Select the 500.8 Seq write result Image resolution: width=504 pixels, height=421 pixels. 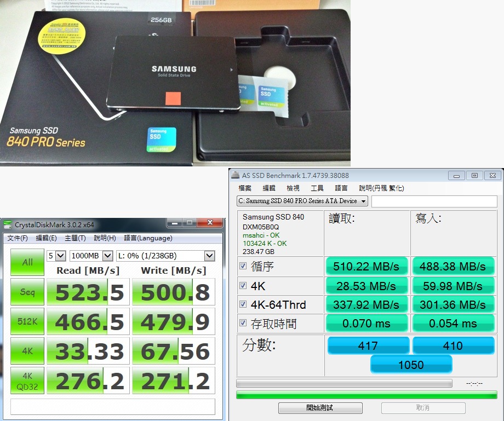pos(174,292)
